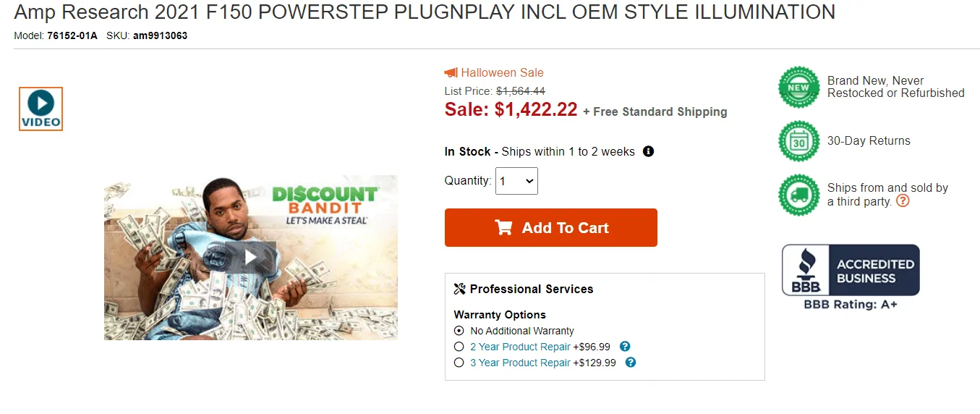Click the Halloween Sale megaphone label

(494, 72)
